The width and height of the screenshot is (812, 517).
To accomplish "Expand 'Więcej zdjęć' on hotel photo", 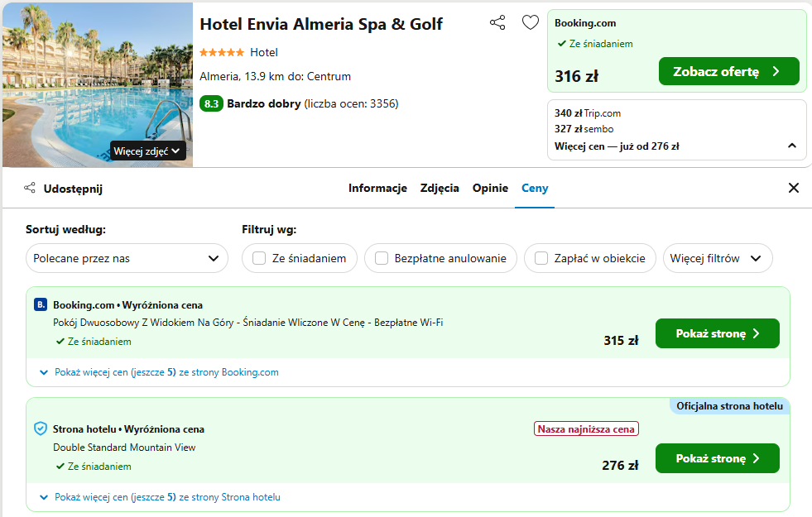I will point(147,151).
